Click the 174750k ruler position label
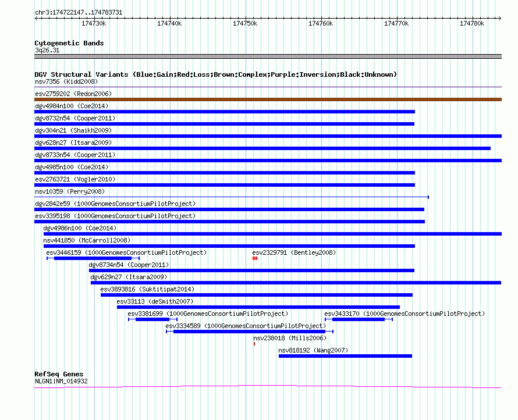The image size is (518, 420). point(245,23)
